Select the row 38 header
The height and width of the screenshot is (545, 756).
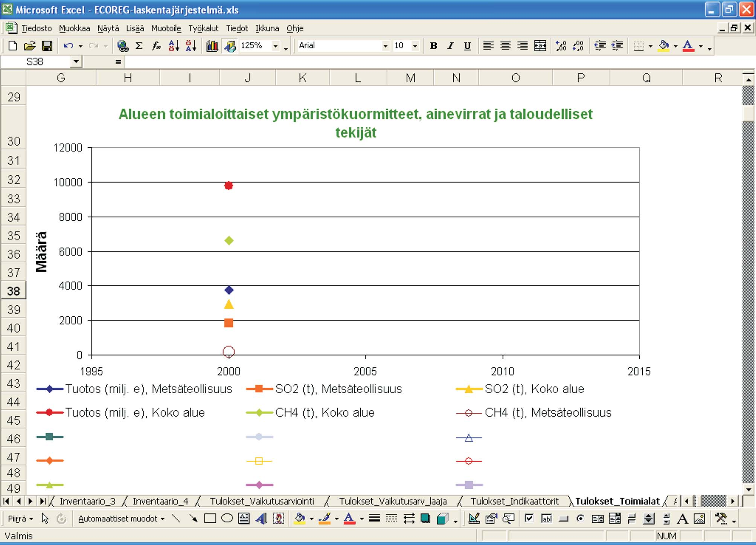[x=14, y=291]
